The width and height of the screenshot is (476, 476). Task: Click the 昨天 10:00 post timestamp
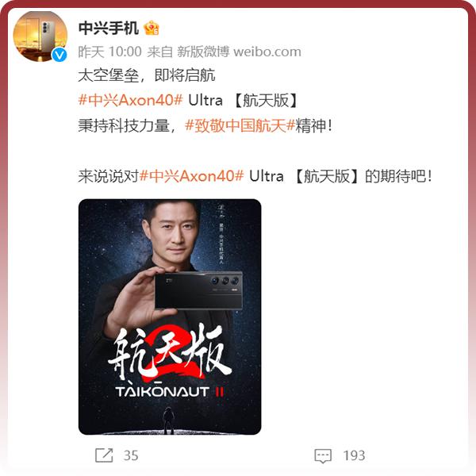[110, 52]
